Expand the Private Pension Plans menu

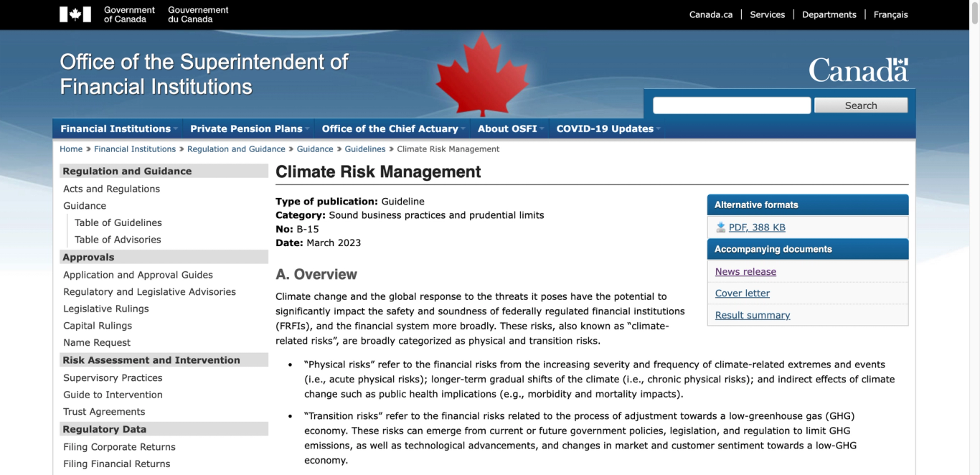click(246, 128)
